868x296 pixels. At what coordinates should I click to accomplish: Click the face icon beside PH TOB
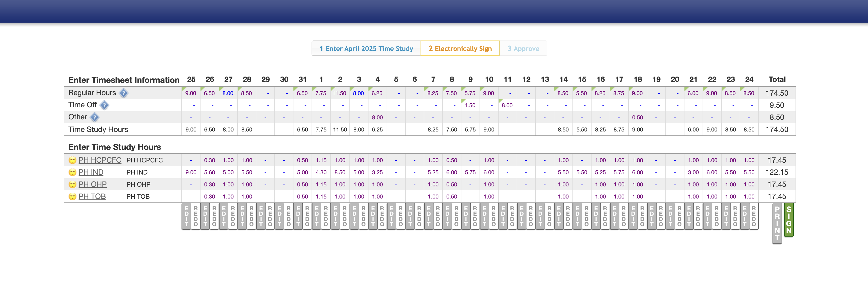(x=72, y=196)
